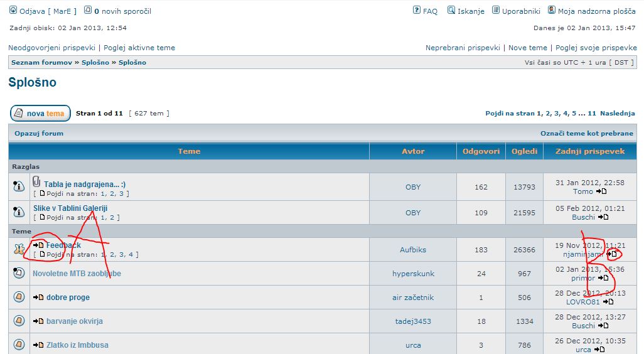Open page 4 of Feedback topic
Viewport: 644px width, 354px height.
[131, 255]
